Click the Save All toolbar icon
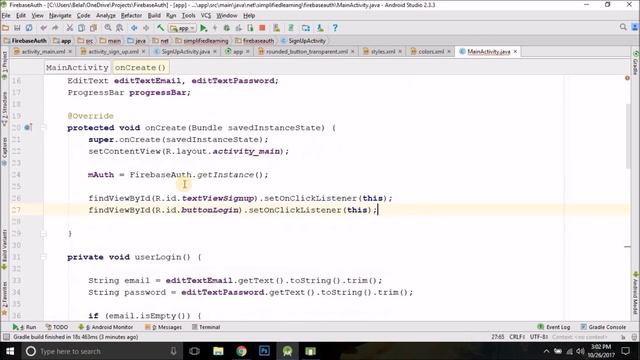 (17, 28)
